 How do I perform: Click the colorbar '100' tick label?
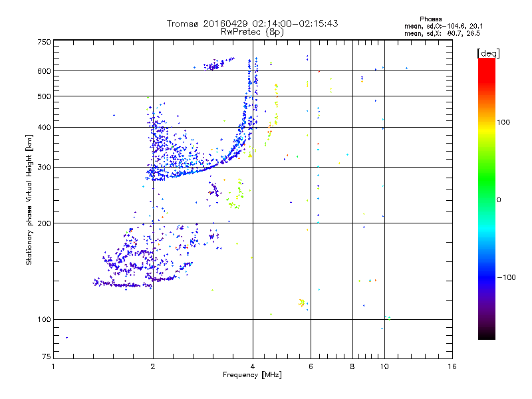pos(503,122)
